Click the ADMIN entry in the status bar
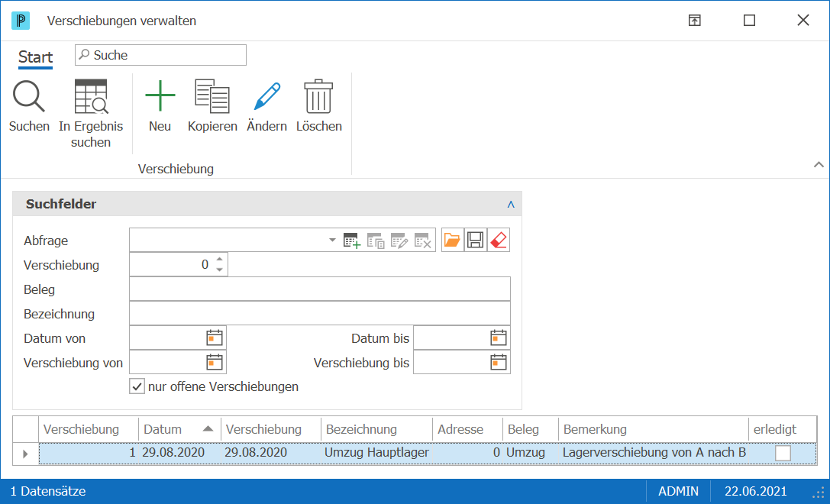Image resolution: width=830 pixels, height=504 pixels. pyautogui.click(x=678, y=491)
